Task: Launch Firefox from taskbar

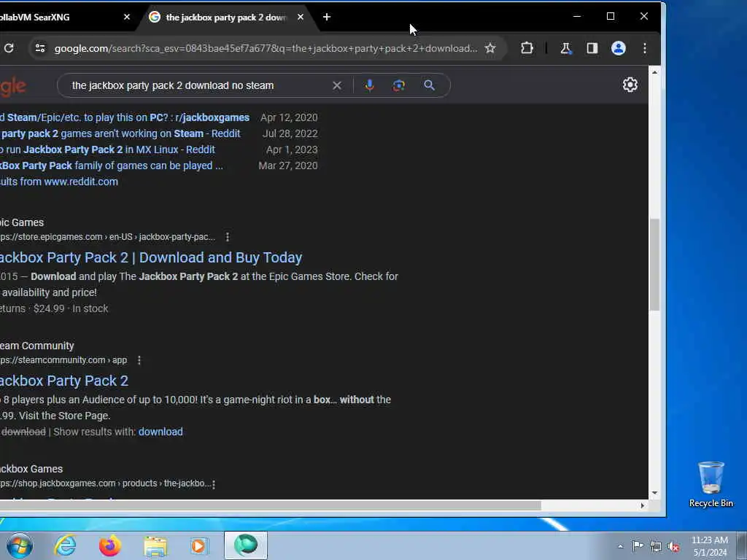Action: pos(109,545)
